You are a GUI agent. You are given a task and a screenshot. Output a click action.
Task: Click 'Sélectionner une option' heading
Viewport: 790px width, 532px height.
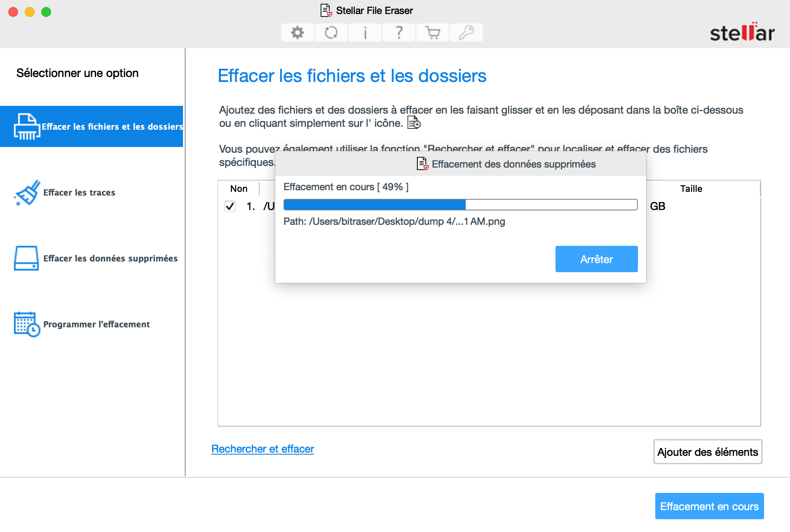[x=77, y=73]
